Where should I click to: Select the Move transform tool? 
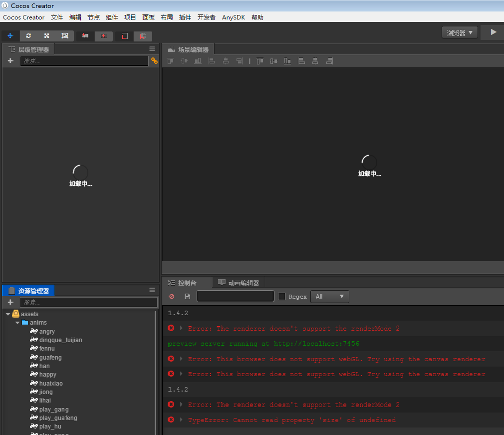[10, 36]
